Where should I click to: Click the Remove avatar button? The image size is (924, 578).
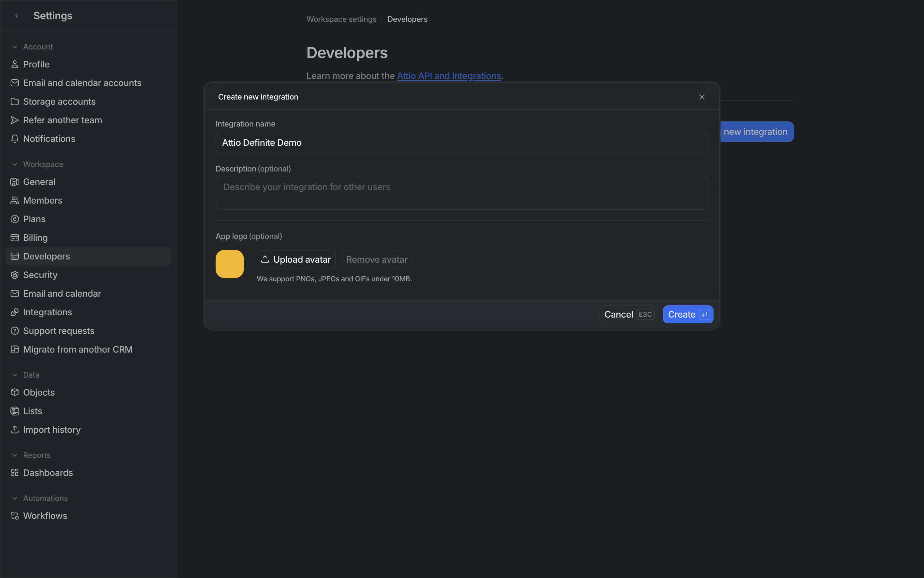pyautogui.click(x=376, y=259)
